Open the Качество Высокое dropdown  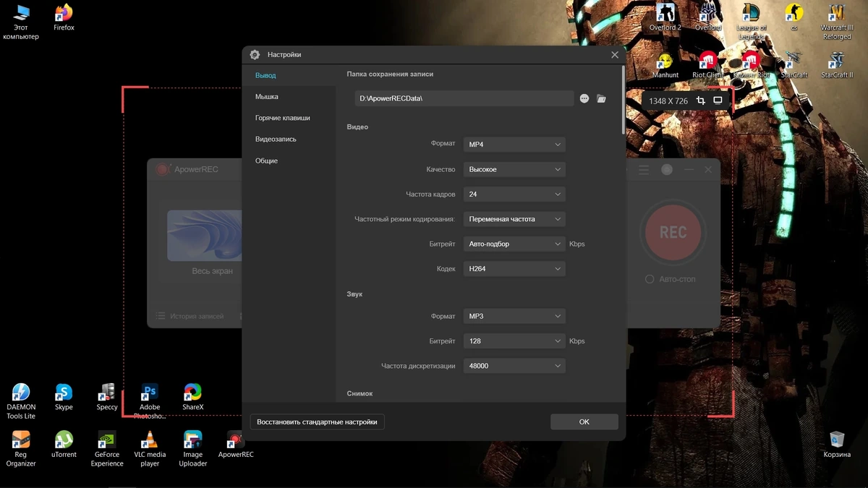(514, 169)
